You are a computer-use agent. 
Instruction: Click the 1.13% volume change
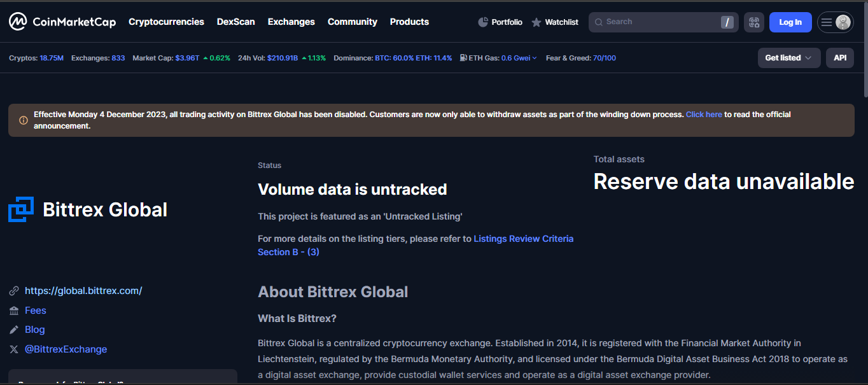click(x=313, y=58)
